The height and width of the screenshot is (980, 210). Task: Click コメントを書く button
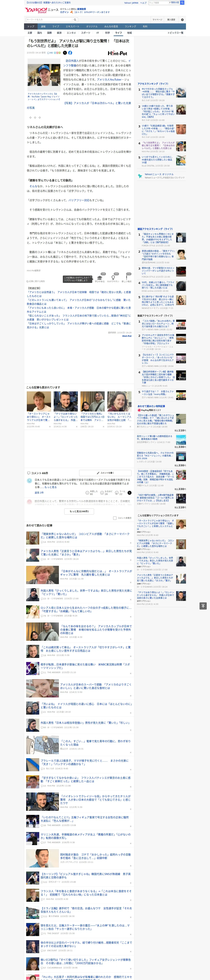[x=105, y=473]
